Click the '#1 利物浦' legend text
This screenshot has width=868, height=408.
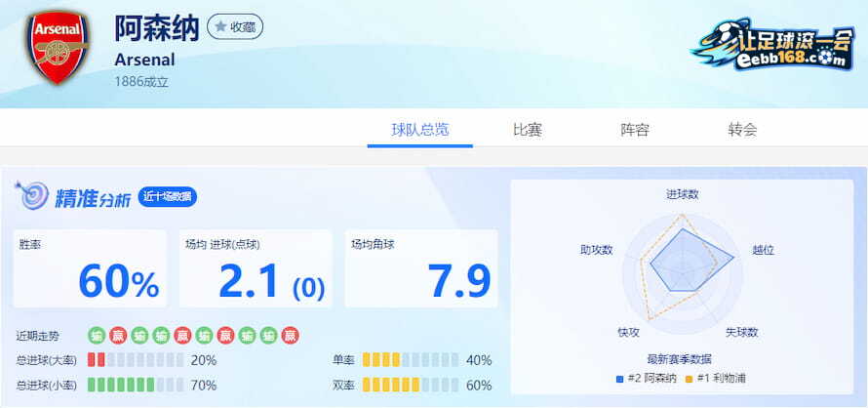point(722,380)
